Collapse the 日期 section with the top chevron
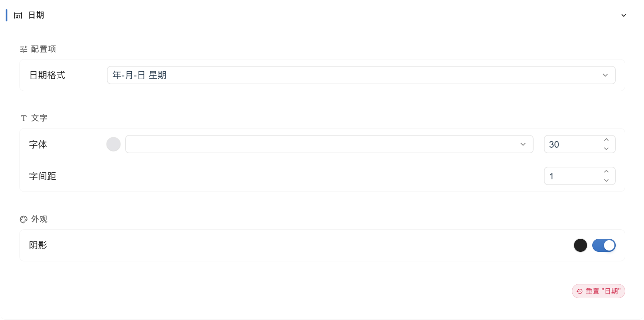Screen dimensions: 644x320 pos(624,16)
